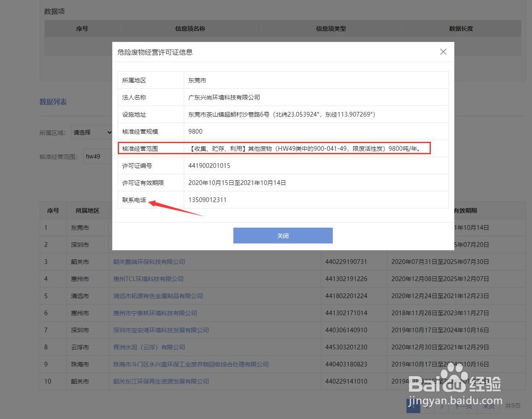532x419 pixels.
Task: Click permit number 440229190731
Action: pyautogui.click(x=346, y=262)
